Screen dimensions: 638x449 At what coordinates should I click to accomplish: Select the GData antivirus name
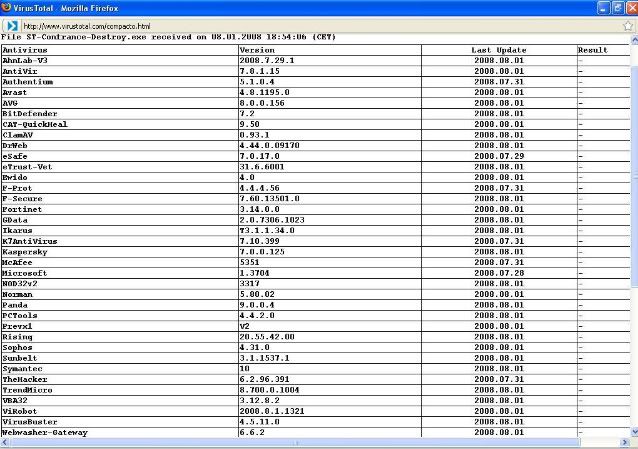(15, 220)
